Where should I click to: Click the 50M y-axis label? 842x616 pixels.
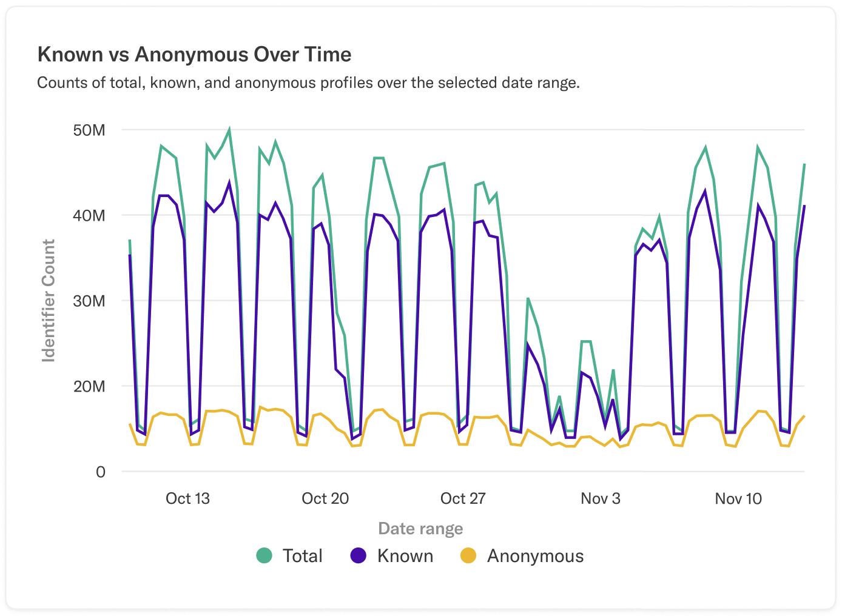tap(89, 130)
